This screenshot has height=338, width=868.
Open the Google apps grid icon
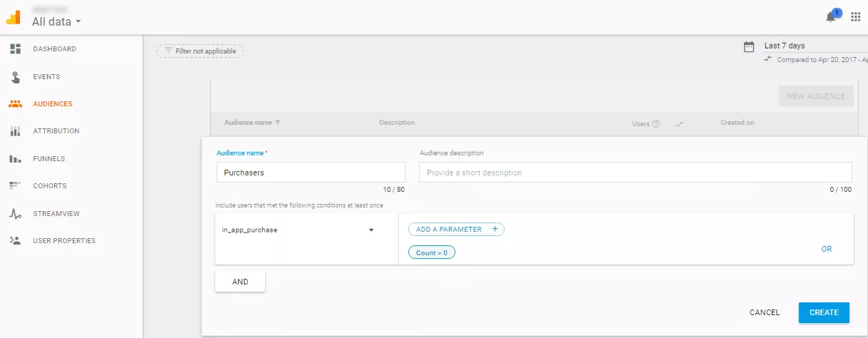point(855,17)
